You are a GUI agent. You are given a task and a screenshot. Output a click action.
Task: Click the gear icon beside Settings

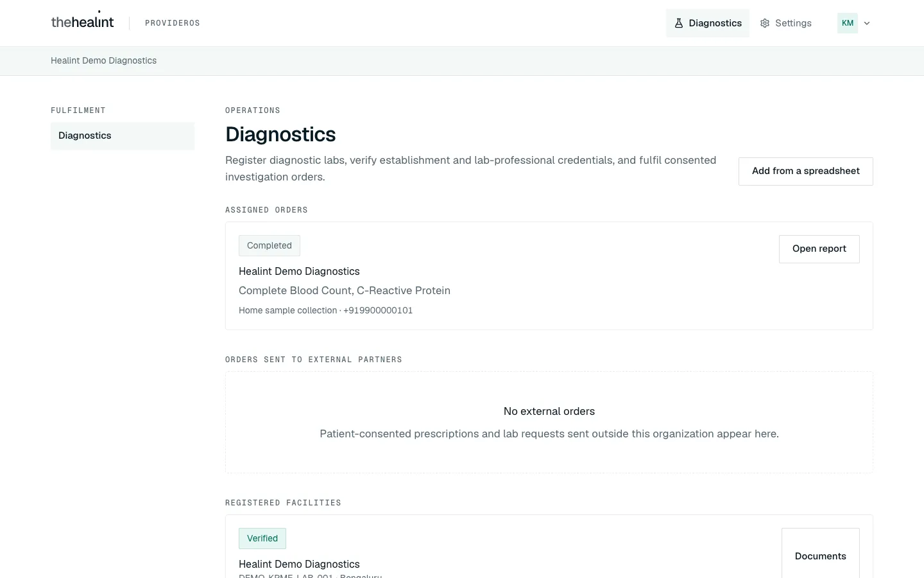click(x=765, y=23)
